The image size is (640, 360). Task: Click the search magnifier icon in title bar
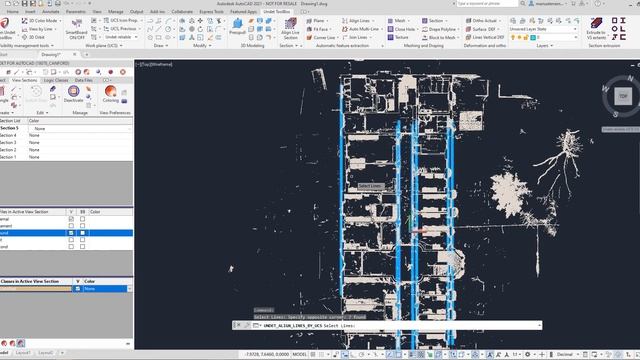coord(522,3)
